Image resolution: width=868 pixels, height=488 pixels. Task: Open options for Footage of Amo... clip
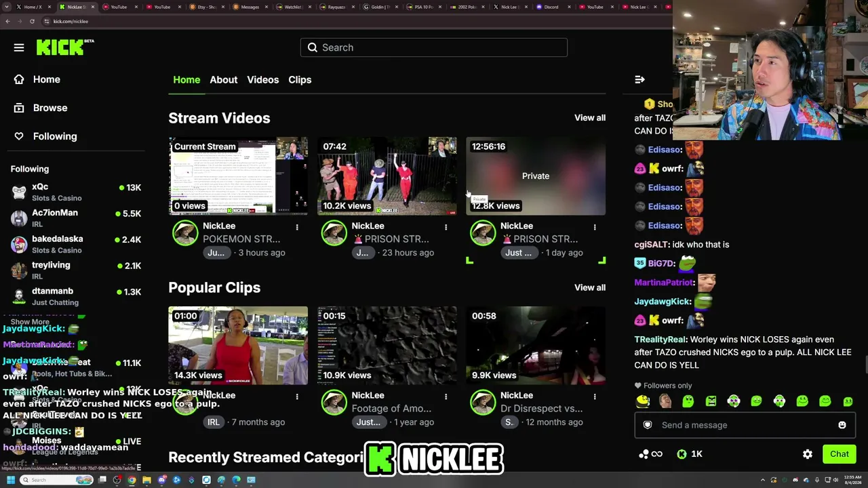(446, 396)
